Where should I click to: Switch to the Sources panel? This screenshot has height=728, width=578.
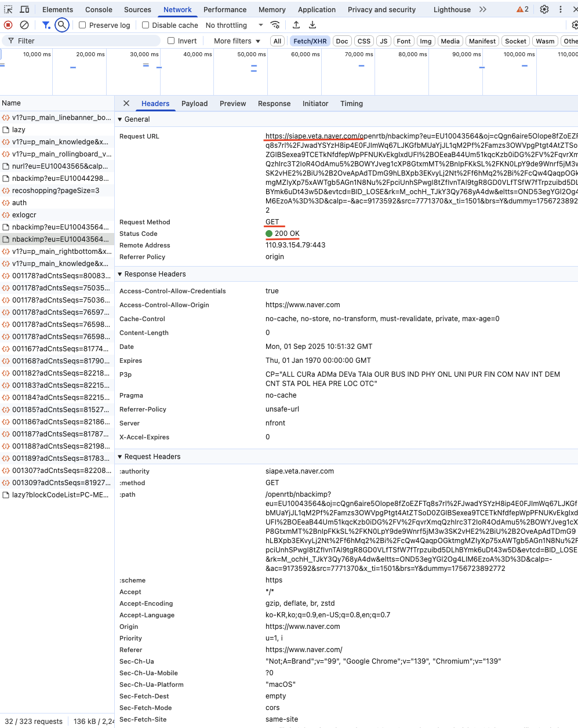click(x=137, y=9)
